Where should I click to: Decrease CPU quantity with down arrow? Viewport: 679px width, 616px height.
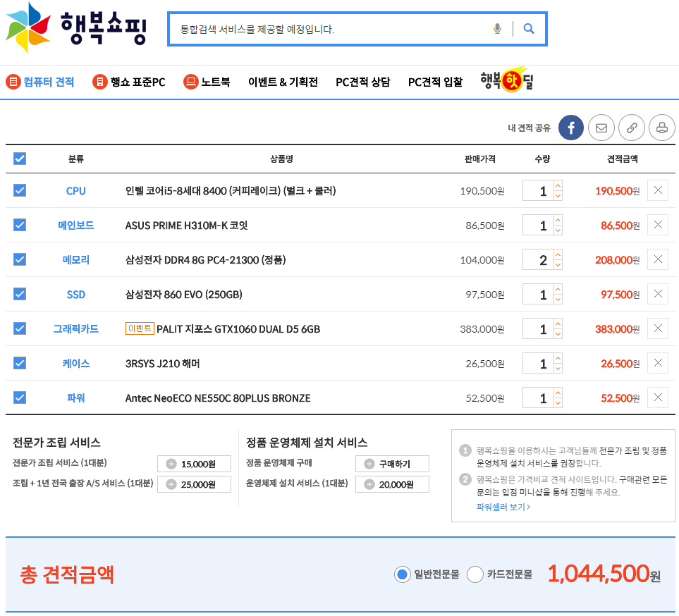[x=558, y=196]
